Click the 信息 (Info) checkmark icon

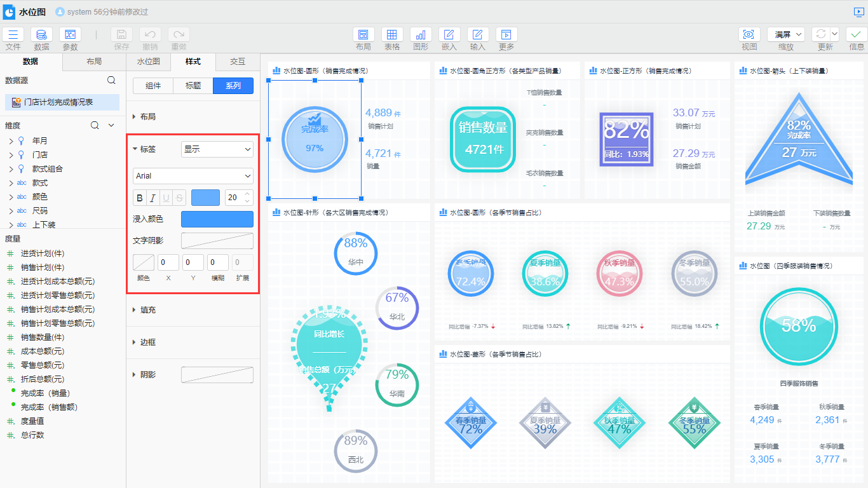pyautogui.click(x=857, y=35)
